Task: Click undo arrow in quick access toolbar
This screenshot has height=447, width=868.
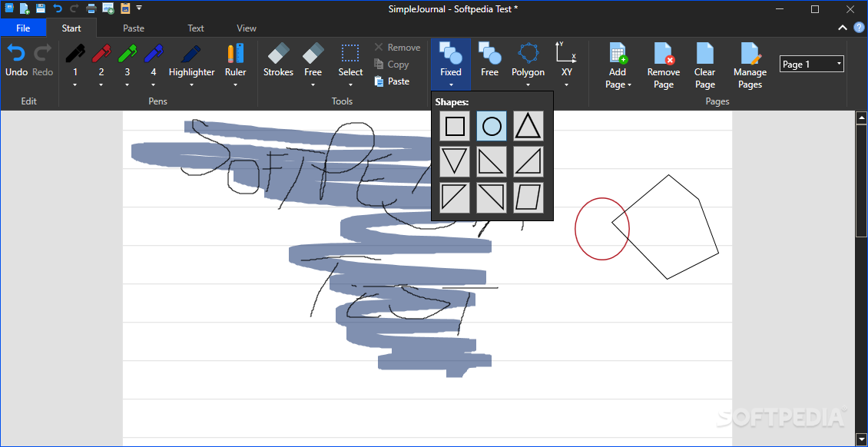Action: tap(58, 8)
